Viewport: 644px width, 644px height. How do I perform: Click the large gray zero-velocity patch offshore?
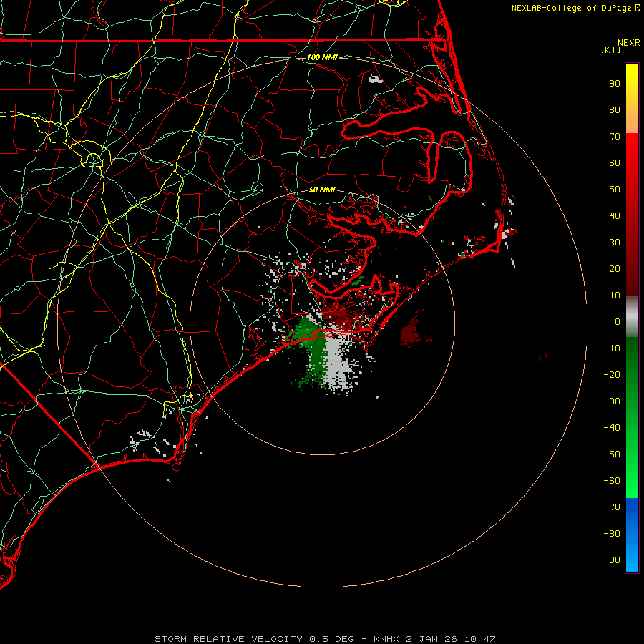[338, 361]
